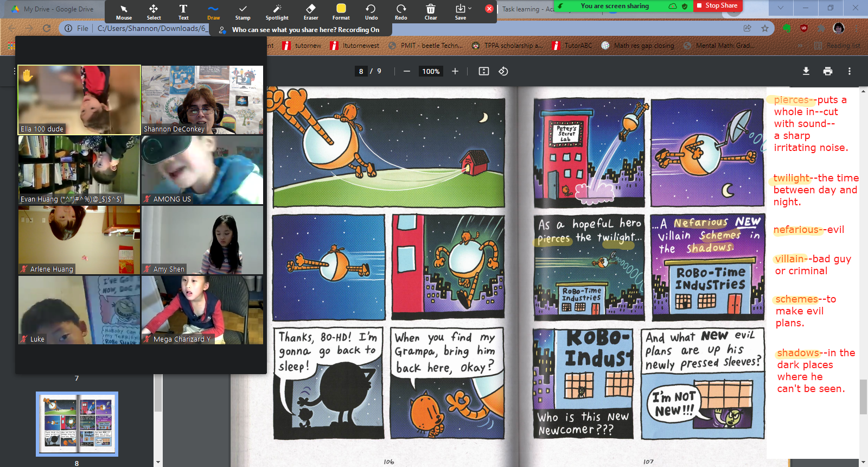Toggle the PDF sidebar menu

pyautogui.click(x=14, y=71)
